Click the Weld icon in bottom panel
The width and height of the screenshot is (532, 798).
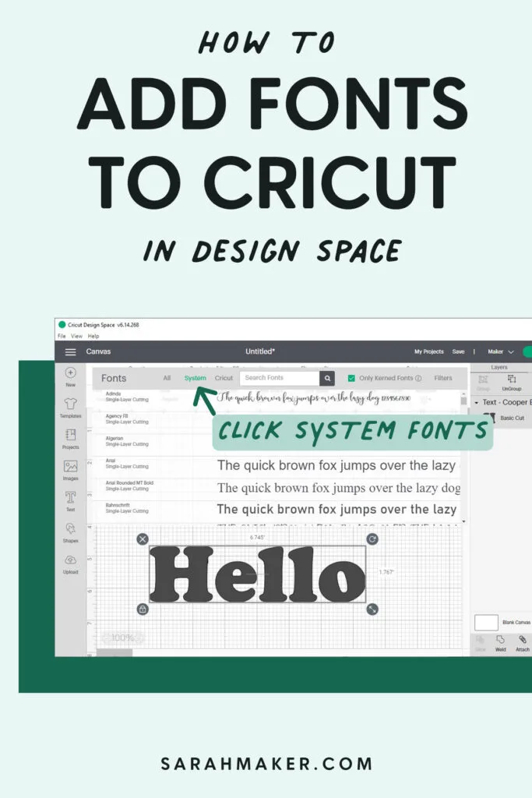click(501, 639)
